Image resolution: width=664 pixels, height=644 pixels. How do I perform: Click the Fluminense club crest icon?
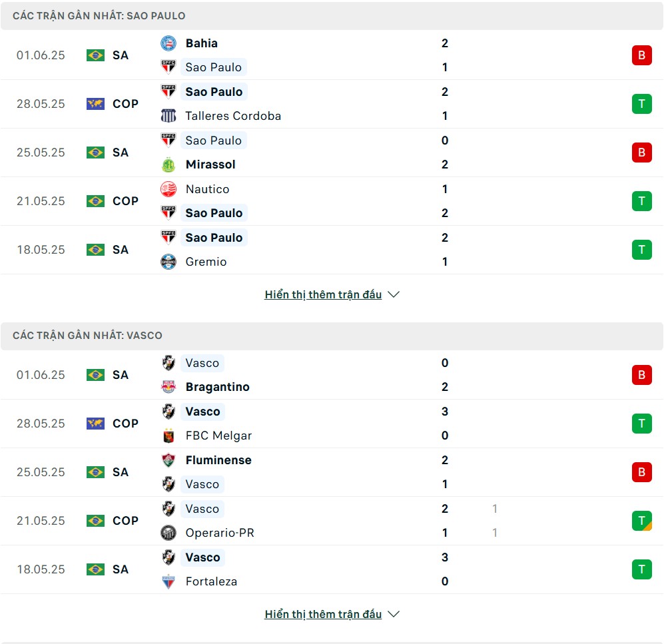(168, 460)
